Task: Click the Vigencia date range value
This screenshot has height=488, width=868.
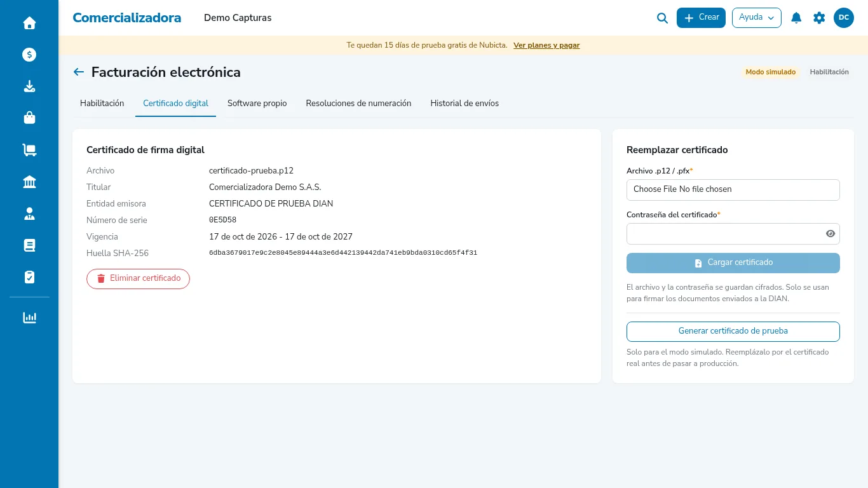Action: pyautogui.click(x=281, y=237)
